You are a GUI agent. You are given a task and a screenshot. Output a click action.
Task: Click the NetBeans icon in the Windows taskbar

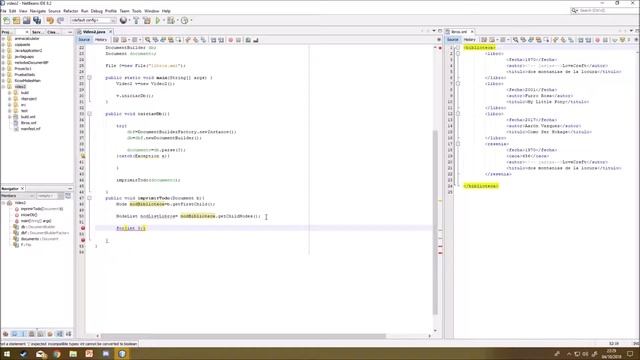pyautogui.click(x=122, y=354)
